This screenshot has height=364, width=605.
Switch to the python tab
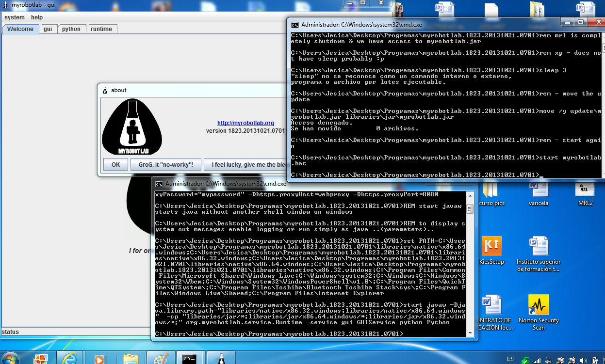tap(71, 29)
